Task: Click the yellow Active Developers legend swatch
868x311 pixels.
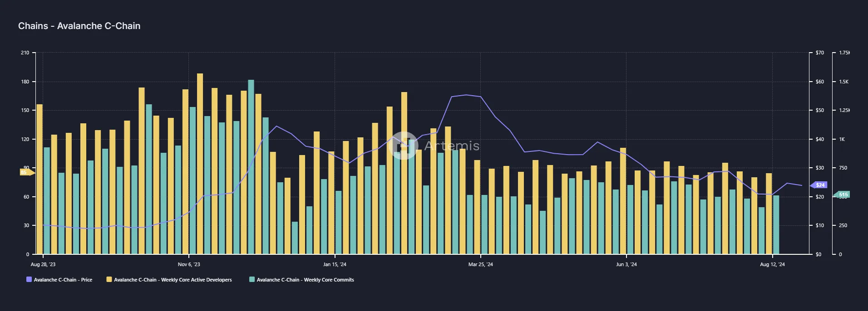Action: 109,280
